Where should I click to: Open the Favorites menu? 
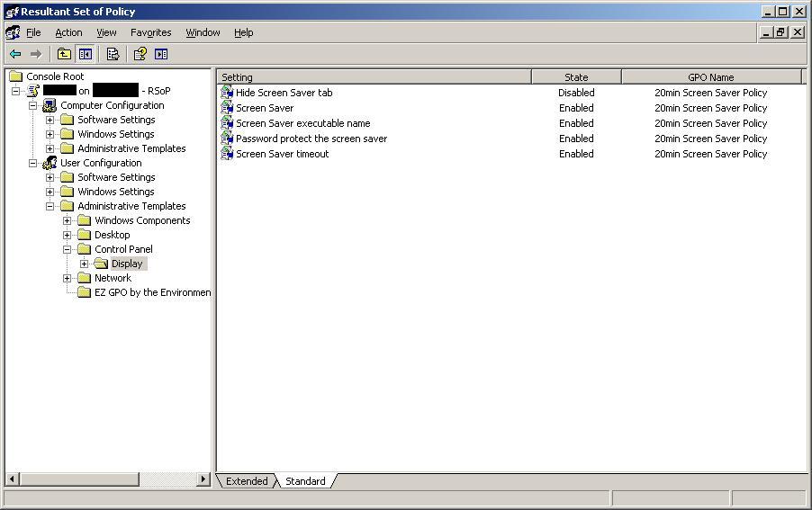point(150,32)
